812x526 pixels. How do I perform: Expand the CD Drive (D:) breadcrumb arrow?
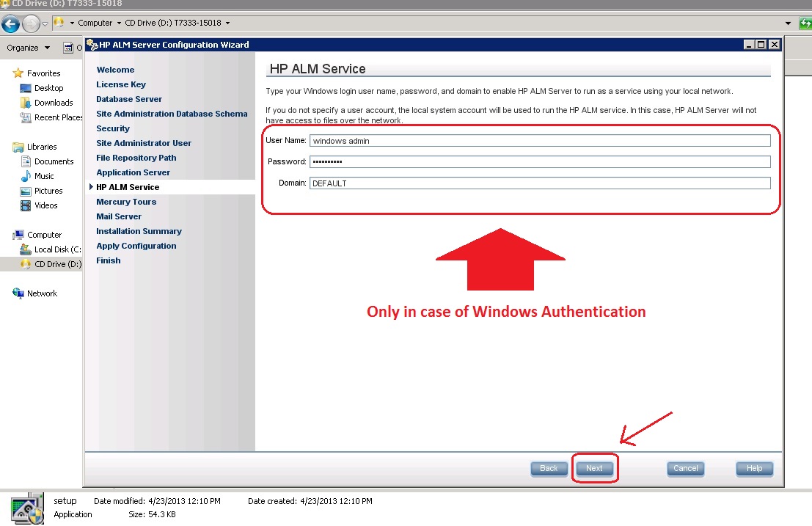pos(227,23)
